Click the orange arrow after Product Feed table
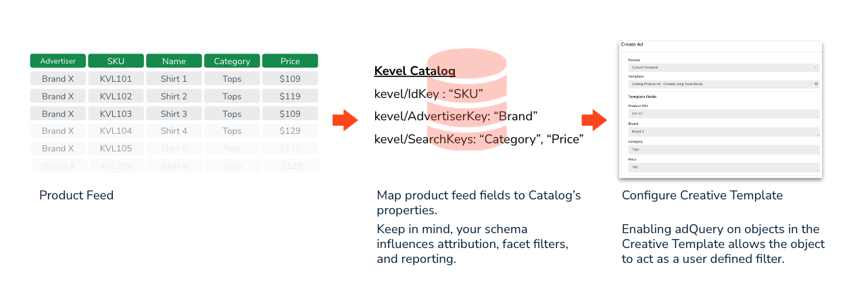The width and height of the screenshot is (868, 296). (345, 121)
